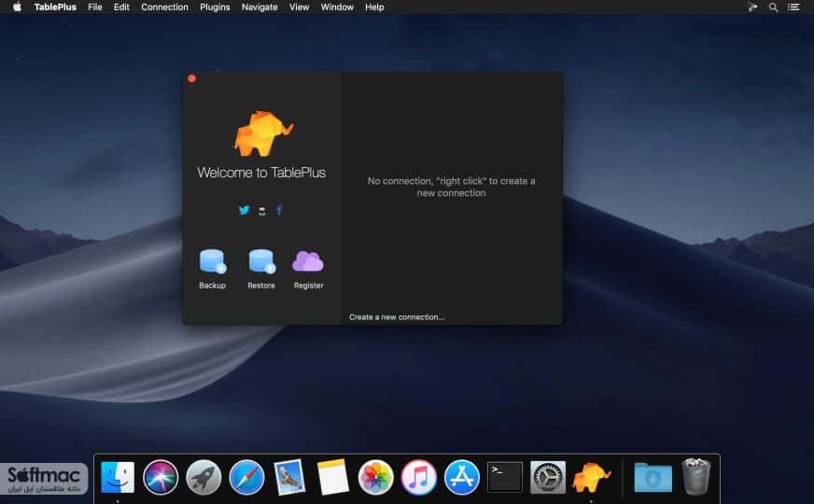Open the Window menu
814x504 pixels.
click(337, 7)
